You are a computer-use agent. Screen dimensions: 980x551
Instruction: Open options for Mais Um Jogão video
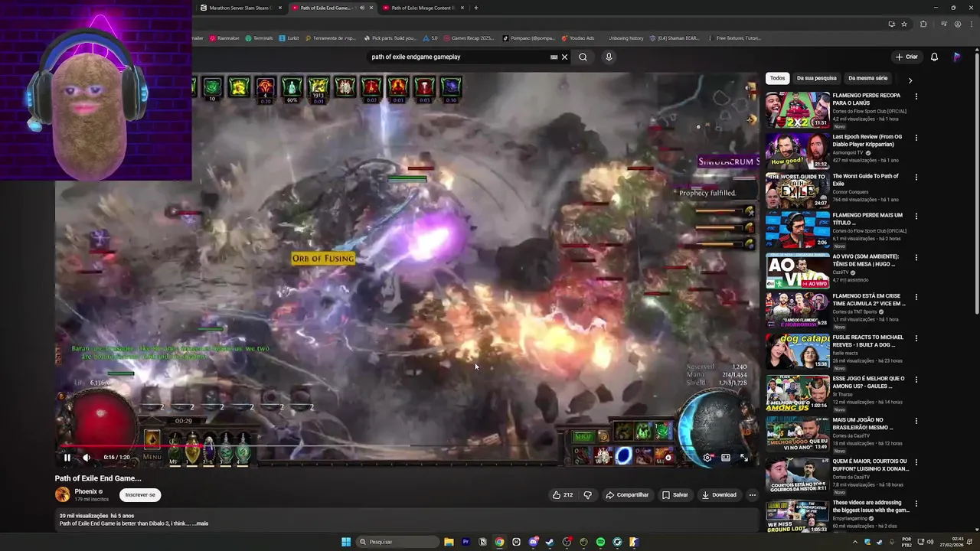[x=916, y=420]
